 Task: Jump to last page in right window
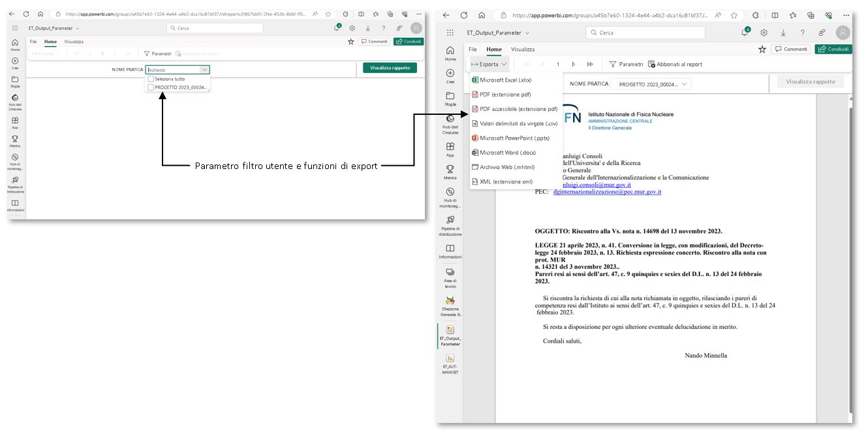pos(590,65)
